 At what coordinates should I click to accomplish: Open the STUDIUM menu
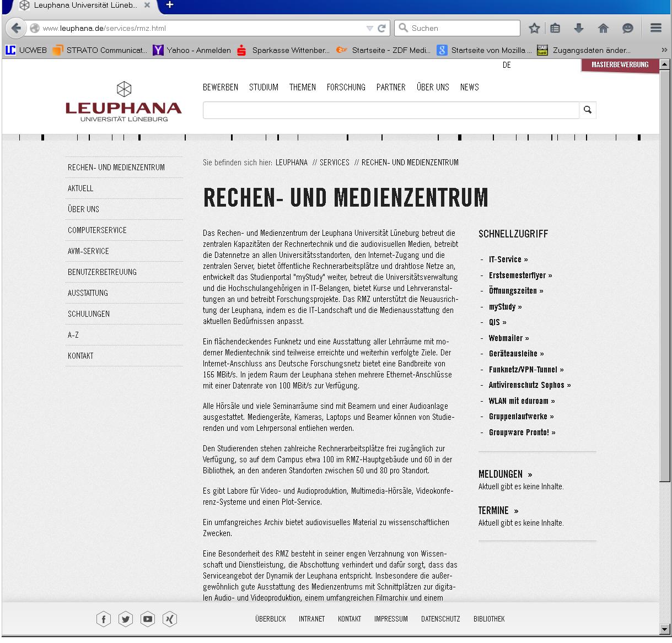[x=264, y=87]
